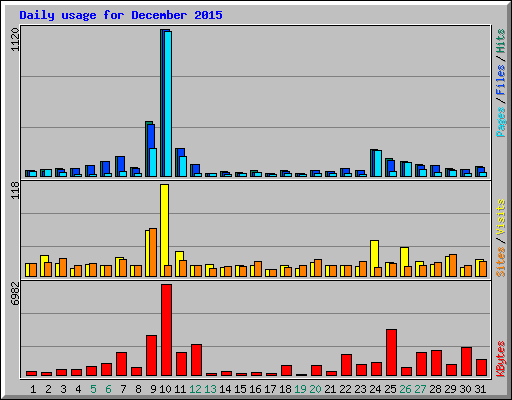The width and height of the screenshot is (512, 400).
Task: Click the orange Sites bar for day 29
Action: (453, 266)
